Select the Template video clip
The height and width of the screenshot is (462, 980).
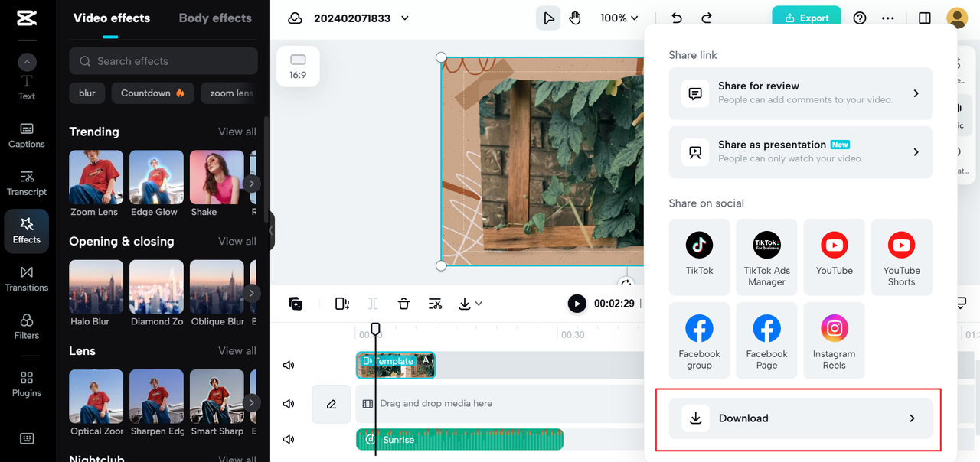point(396,365)
